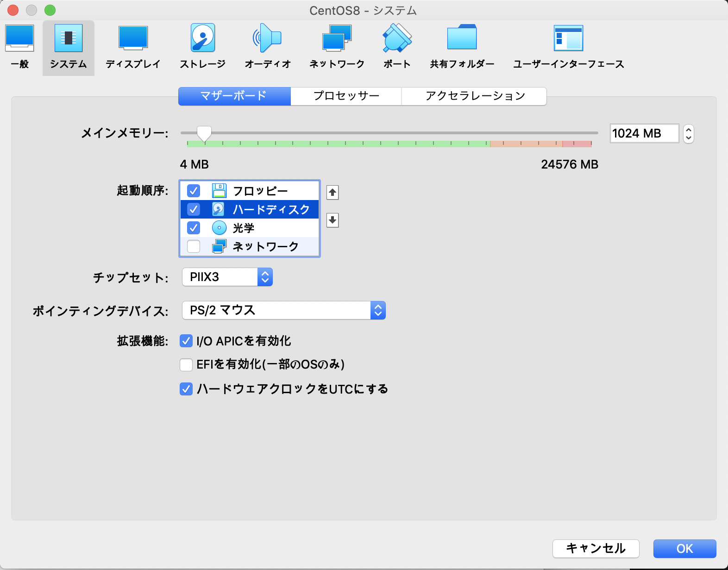Select the ネットワーク row in boot list
The height and width of the screenshot is (570, 728).
(250, 246)
